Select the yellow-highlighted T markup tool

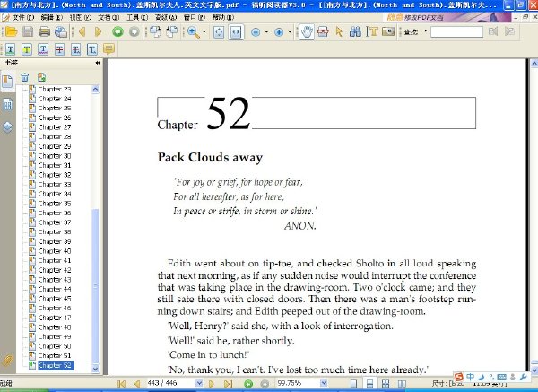27,49
